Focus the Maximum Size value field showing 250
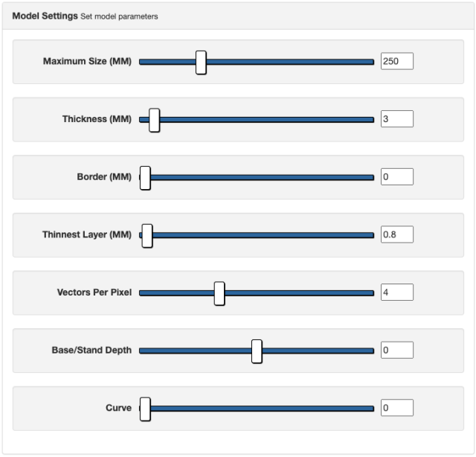476x457 pixels. click(396, 62)
